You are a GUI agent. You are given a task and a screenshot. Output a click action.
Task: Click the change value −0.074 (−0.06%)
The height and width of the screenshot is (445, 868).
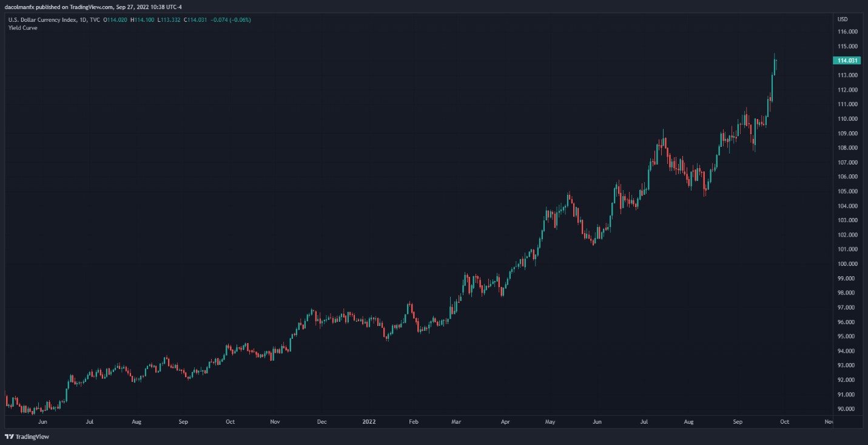230,20
